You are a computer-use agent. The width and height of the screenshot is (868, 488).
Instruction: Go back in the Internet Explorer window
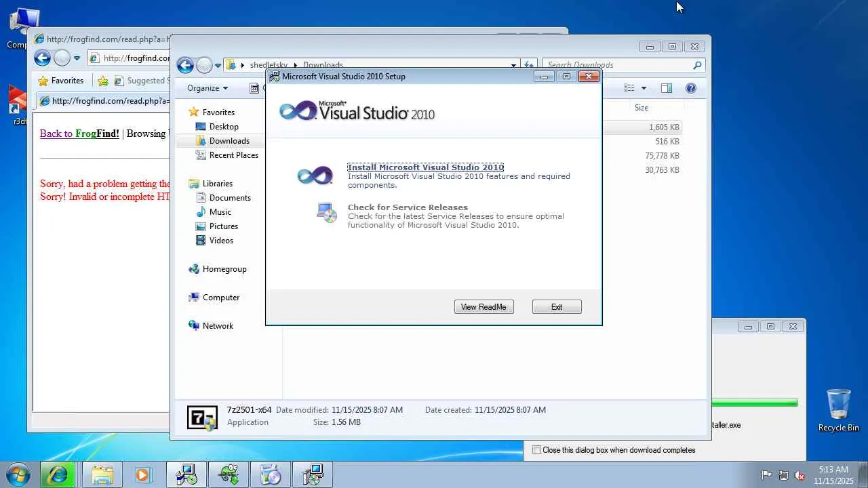click(x=42, y=58)
